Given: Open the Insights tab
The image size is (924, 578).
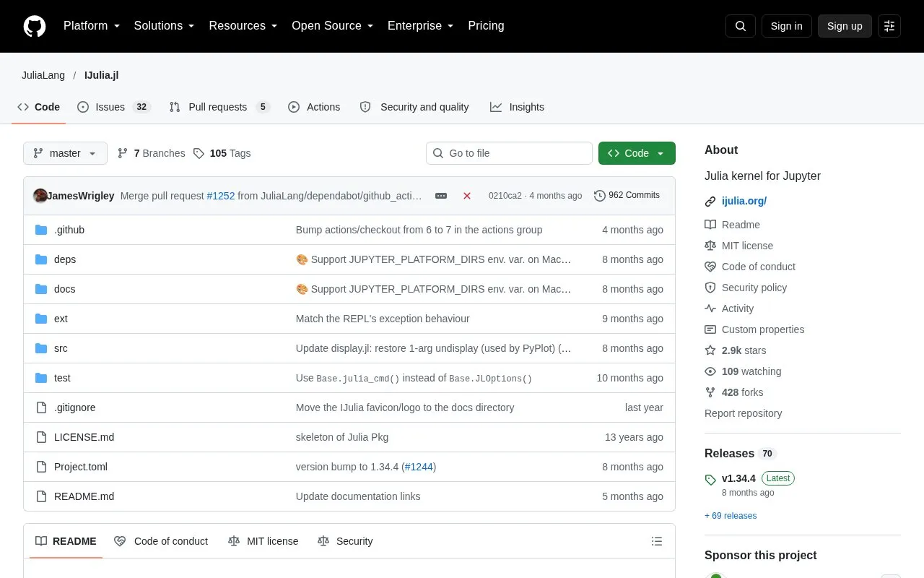Looking at the screenshot, I should (x=517, y=107).
